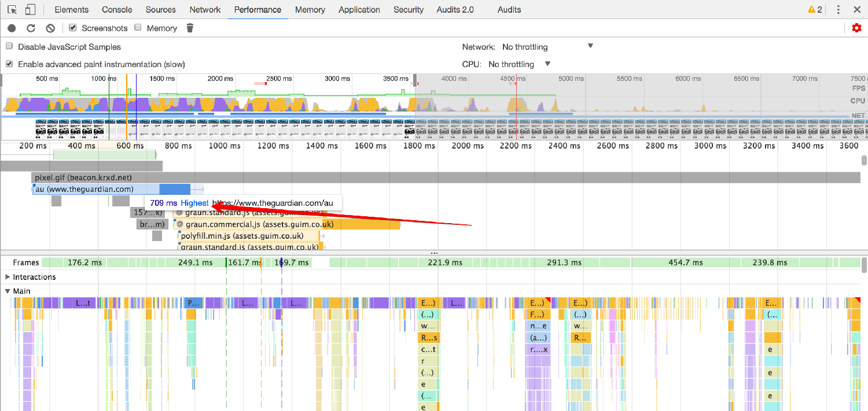The width and height of the screenshot is (868, 411).
Task: Enable the Memory checkbox
Action: tap(138, 28)
